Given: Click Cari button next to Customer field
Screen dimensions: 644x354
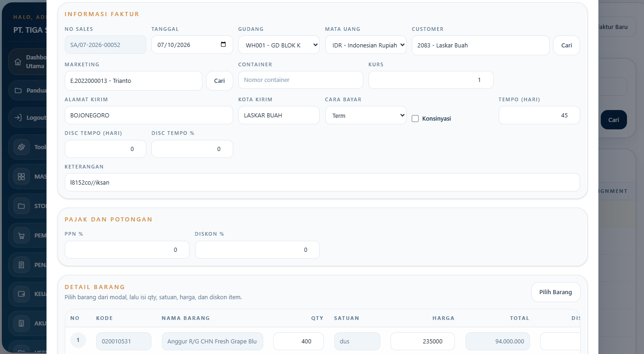Looking at the screenshot, I should (566, 45).
